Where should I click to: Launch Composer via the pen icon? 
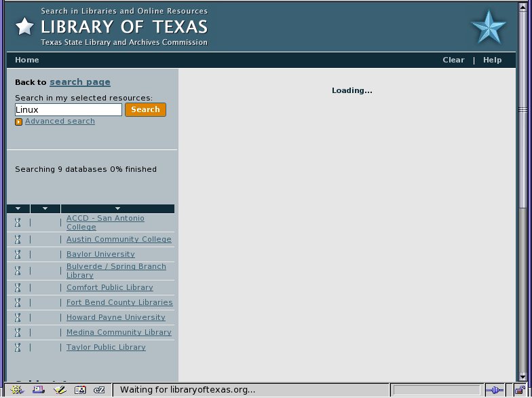(59, 390)
